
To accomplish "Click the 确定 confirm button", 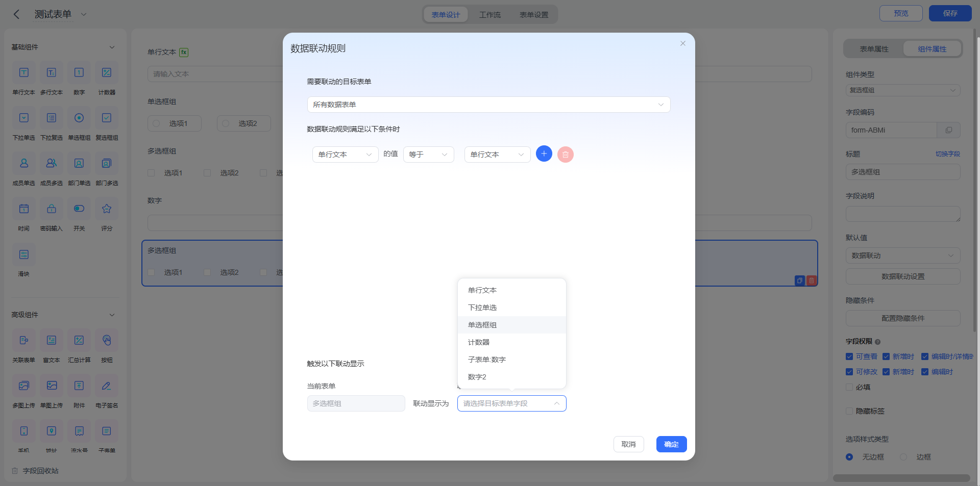I will coord(671,444).
